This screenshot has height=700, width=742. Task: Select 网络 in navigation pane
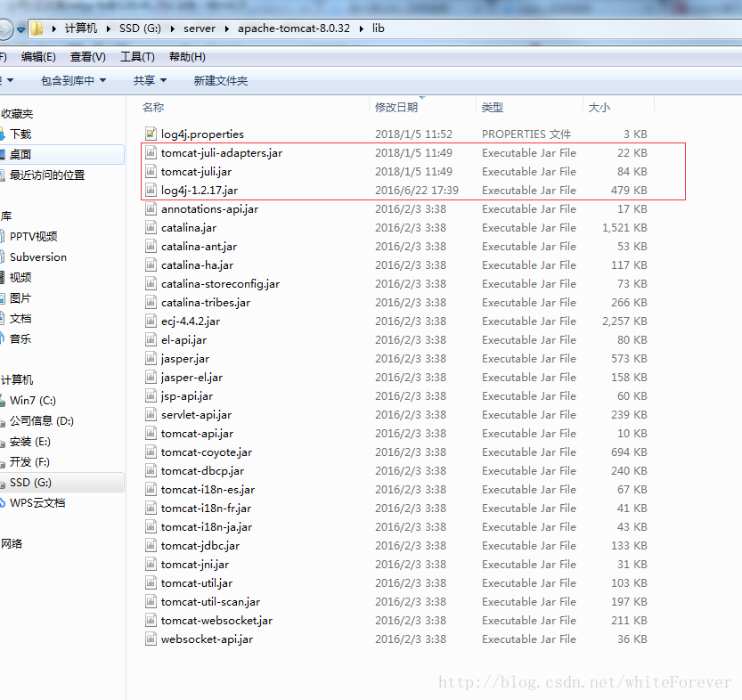12,544
